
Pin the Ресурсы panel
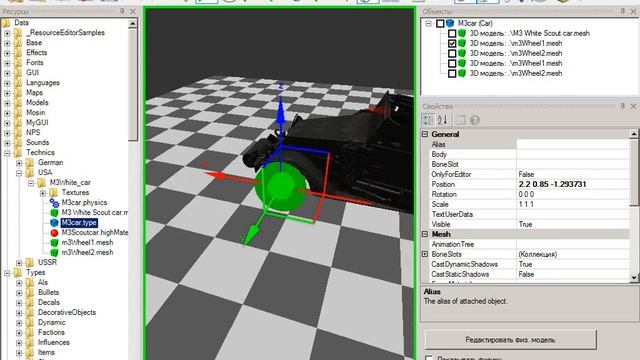tap(122, 11)
